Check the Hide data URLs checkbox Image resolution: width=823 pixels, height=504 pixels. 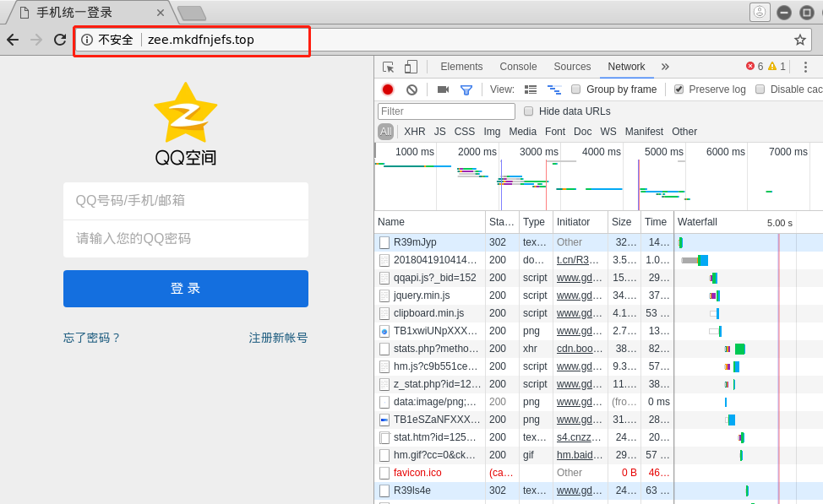pyautogui.click(x=529, y=111)
